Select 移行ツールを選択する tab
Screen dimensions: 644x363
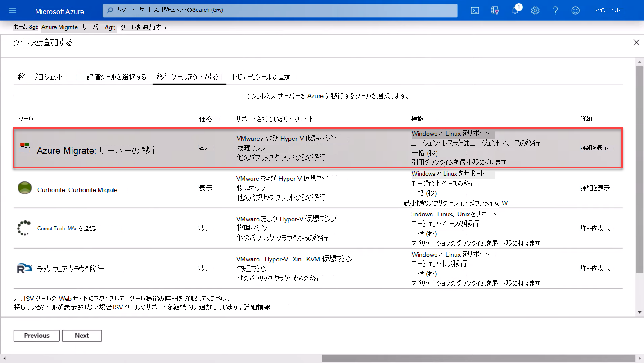point(188,77)
